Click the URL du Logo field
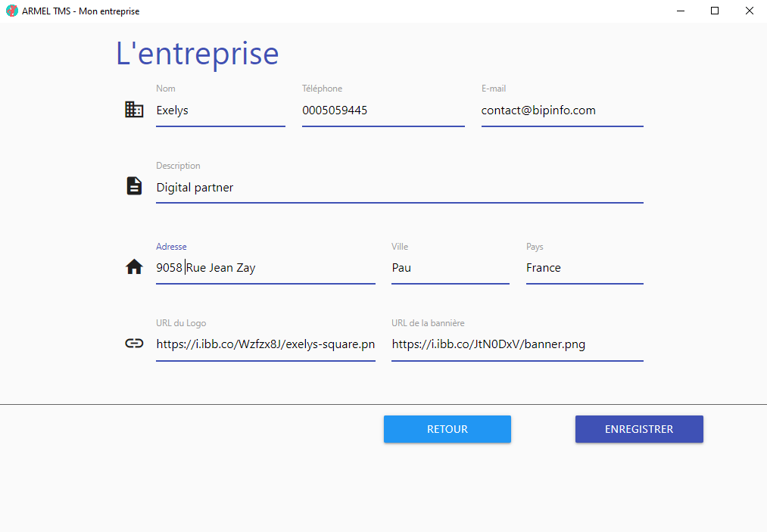 [x=265, y=344]
